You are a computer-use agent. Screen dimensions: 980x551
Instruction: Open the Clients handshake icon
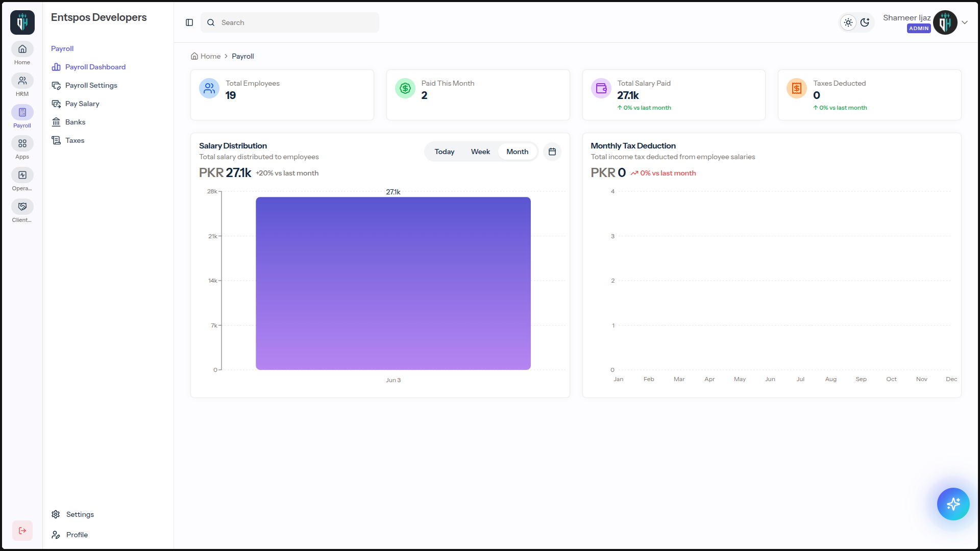point(22,207)
